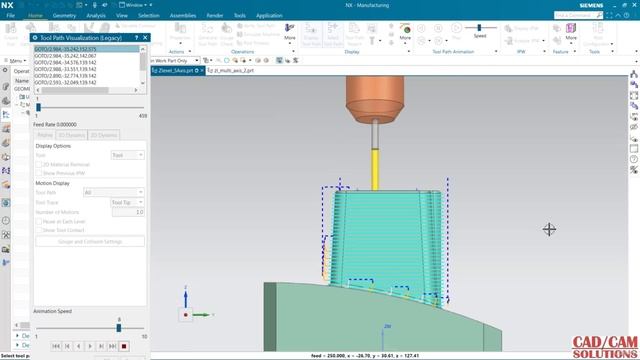Open the File menu
This screenshot has width=640, height=360.
point(11,16)
